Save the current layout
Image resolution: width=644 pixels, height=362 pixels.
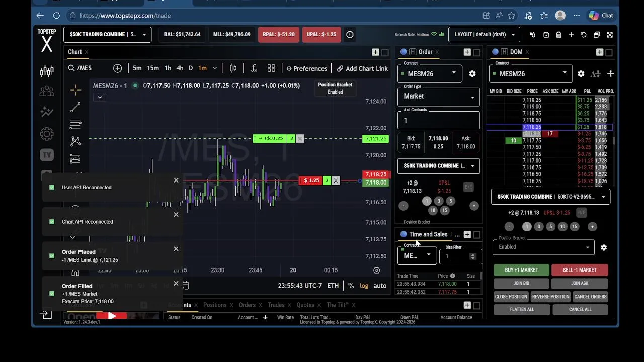coord(546,35)
